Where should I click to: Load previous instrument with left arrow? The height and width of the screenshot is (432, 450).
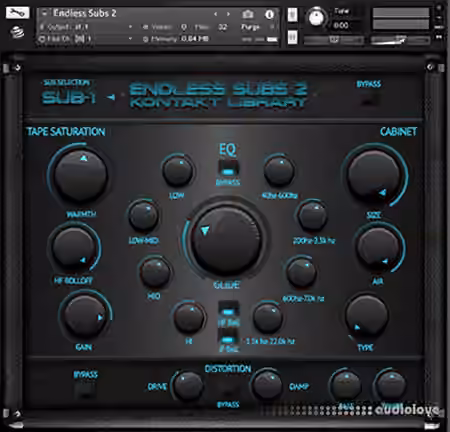[215, 14]
